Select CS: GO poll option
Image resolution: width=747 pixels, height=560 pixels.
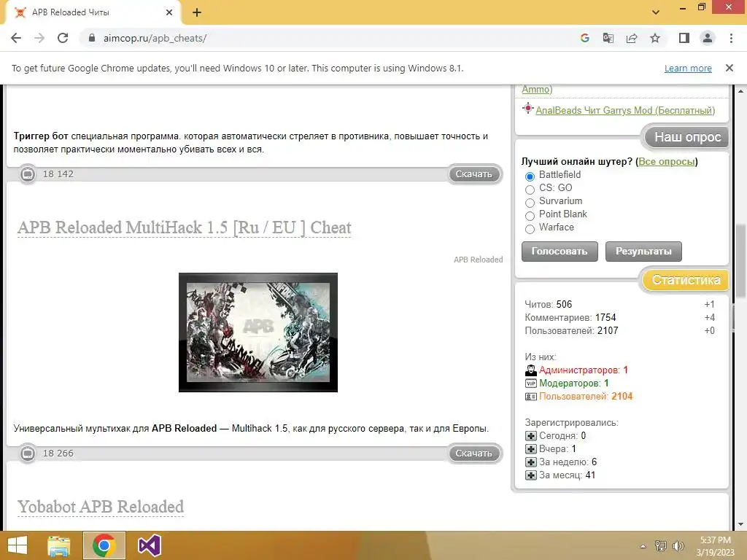[530, 190]
